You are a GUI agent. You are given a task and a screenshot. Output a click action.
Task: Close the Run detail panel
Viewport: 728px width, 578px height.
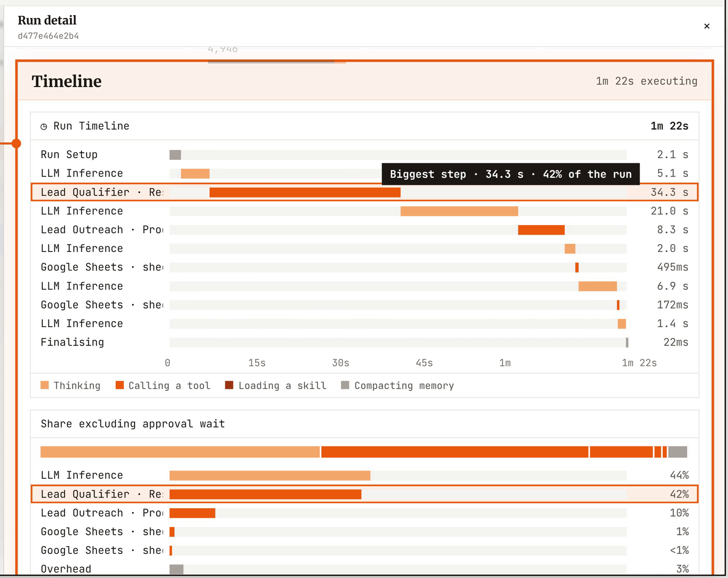707,26
